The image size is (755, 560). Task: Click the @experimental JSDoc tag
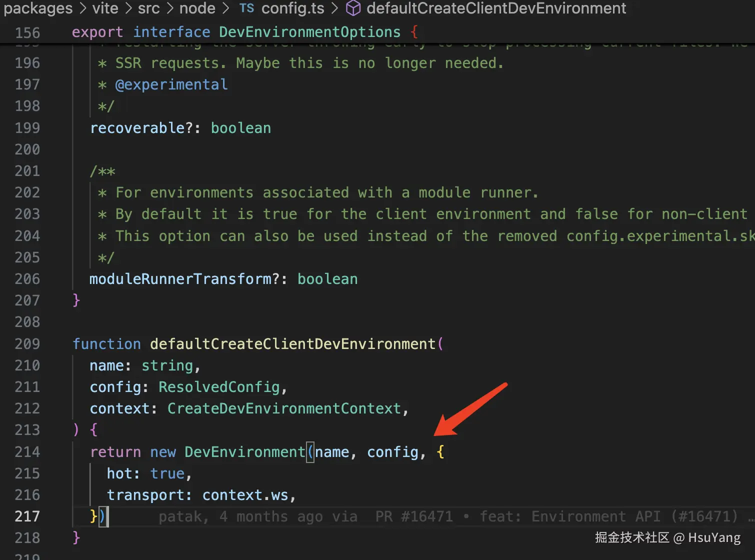point(171,84)
